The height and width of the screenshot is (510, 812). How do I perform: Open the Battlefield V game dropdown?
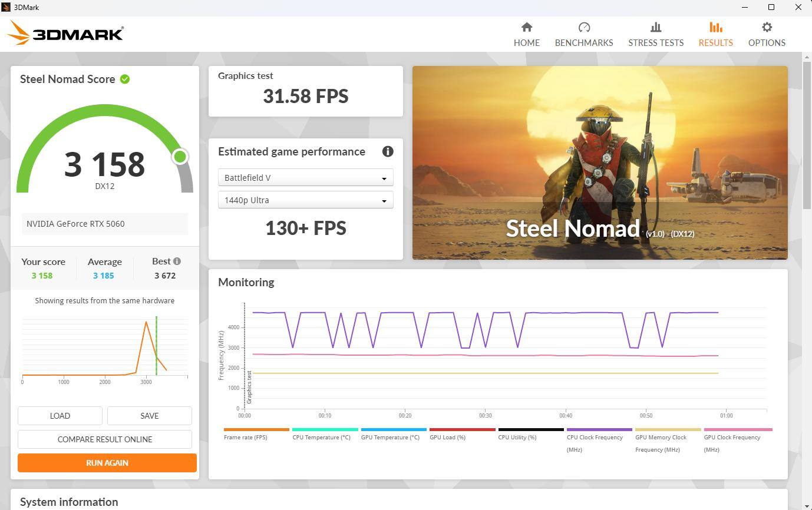tap(305, 178)
